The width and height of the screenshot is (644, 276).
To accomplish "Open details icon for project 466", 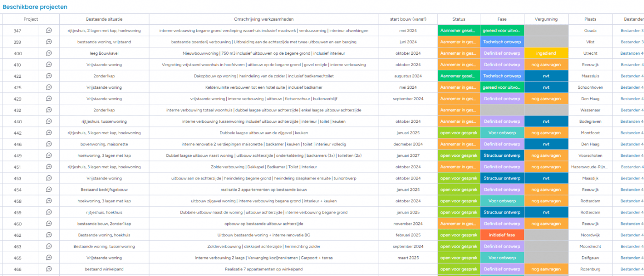I will coord(49,269).
